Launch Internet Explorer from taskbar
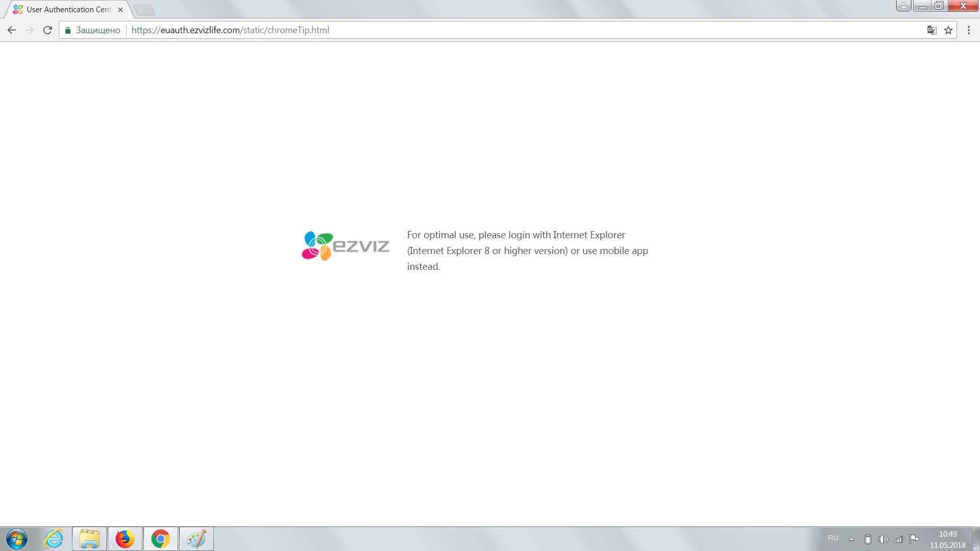This screenshot has width=980, height=551. (54, 539)
